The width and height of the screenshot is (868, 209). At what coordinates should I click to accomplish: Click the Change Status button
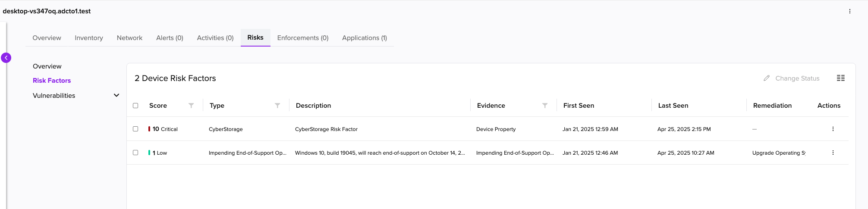792,78
